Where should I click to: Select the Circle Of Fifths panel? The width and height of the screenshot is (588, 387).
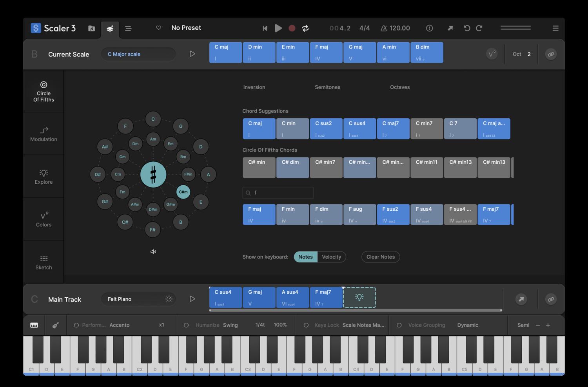click(x=43, y=92)
